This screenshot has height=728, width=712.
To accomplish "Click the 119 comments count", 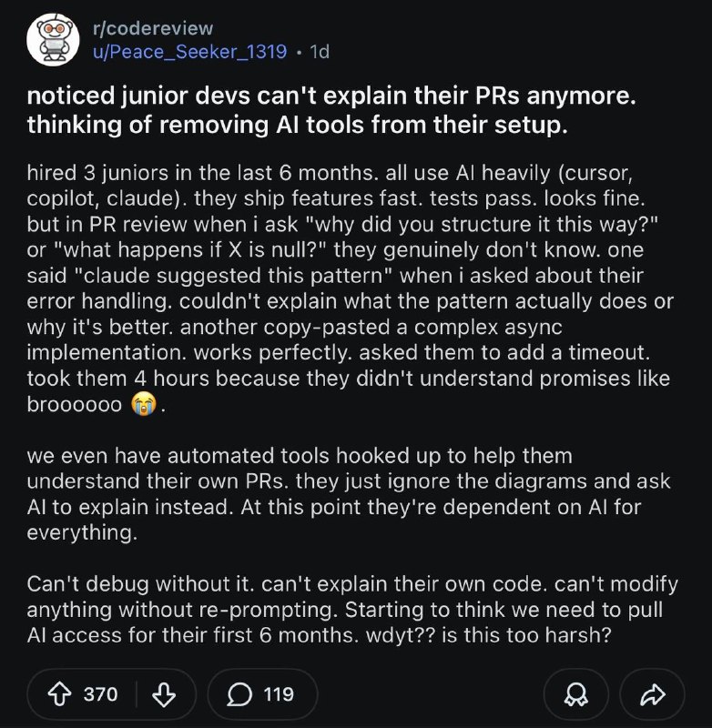I will (x=279, y=694).
